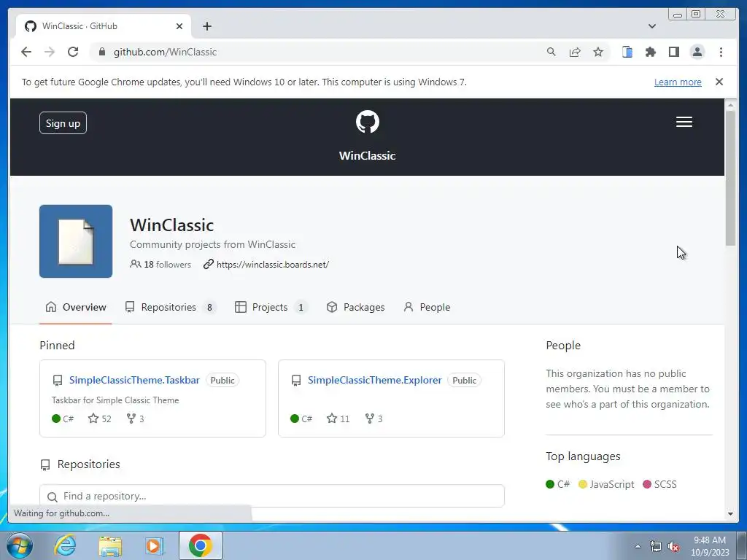Click the muted volume tray icon

click(673, 546)
